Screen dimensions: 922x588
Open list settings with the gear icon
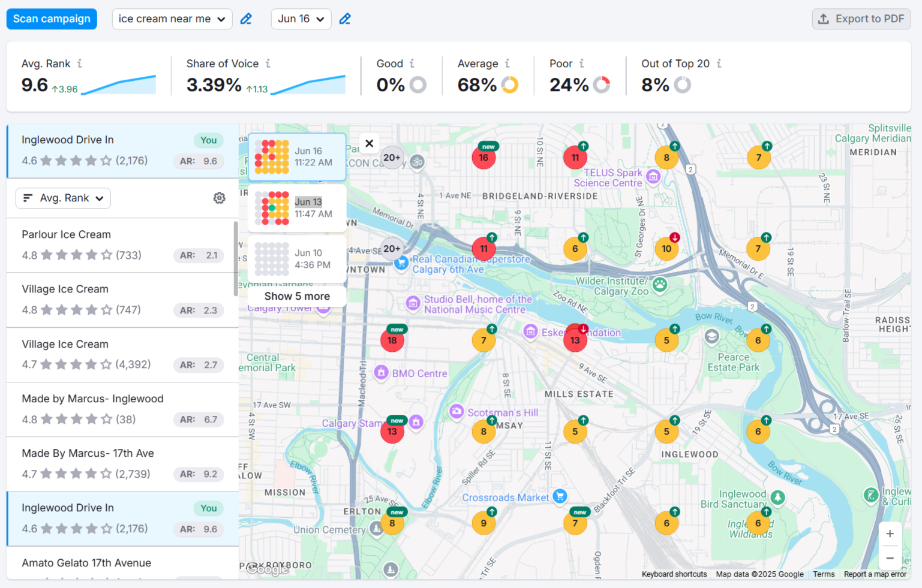tap(219, 198)
